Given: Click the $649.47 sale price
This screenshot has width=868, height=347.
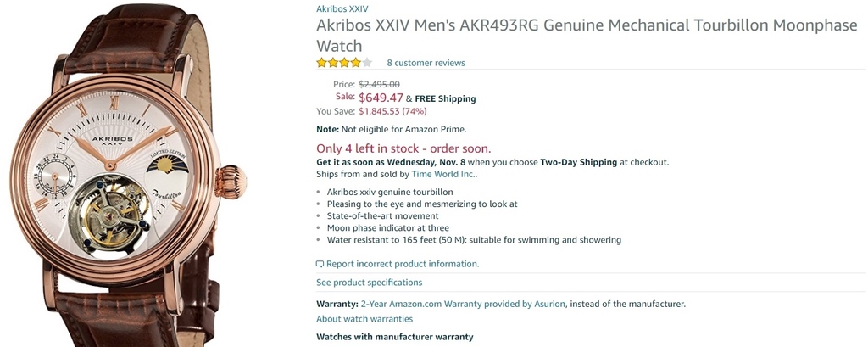Looking at the screenshot, I should click(381, 98).
